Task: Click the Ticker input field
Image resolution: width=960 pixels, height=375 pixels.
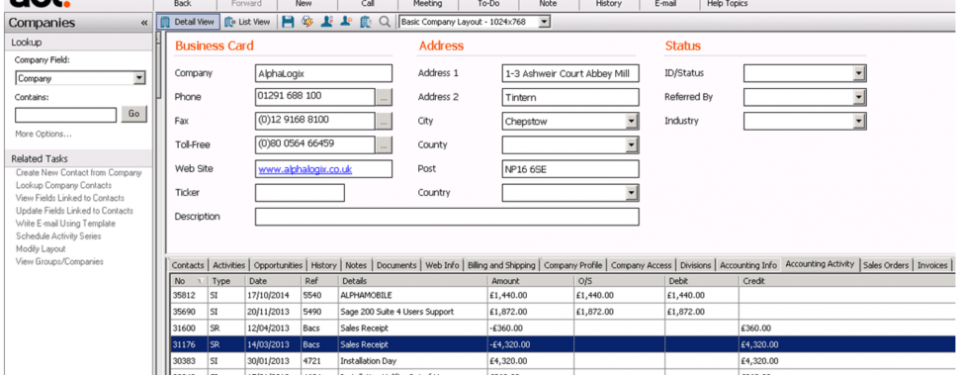Action: coord(300,193)
